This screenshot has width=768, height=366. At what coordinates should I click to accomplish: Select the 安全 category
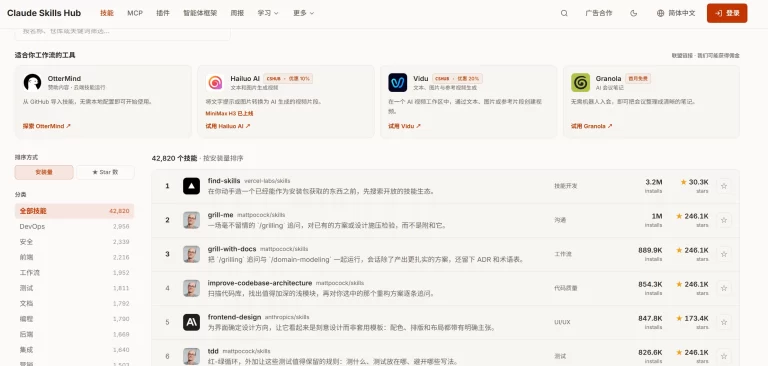click(74, 242)
